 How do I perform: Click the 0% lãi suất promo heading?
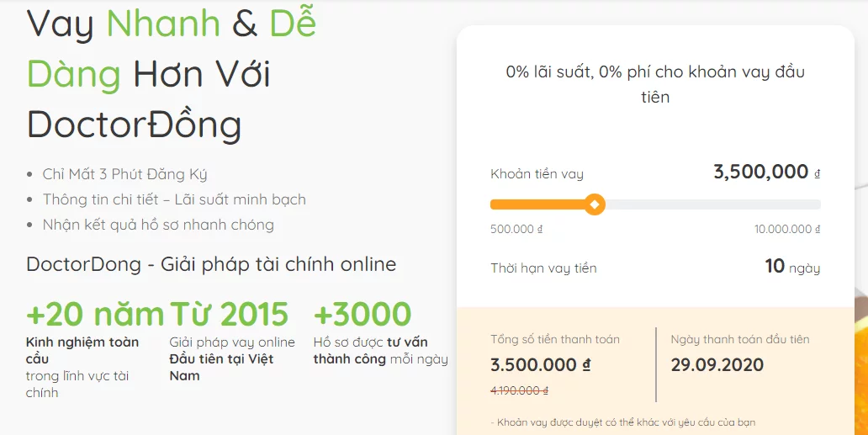(x=655, y=84)
